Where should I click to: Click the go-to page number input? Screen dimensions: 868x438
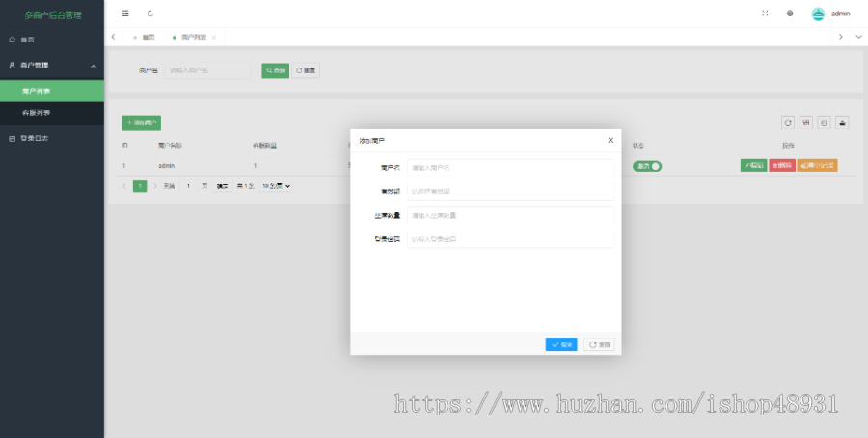tap(188, 186)
